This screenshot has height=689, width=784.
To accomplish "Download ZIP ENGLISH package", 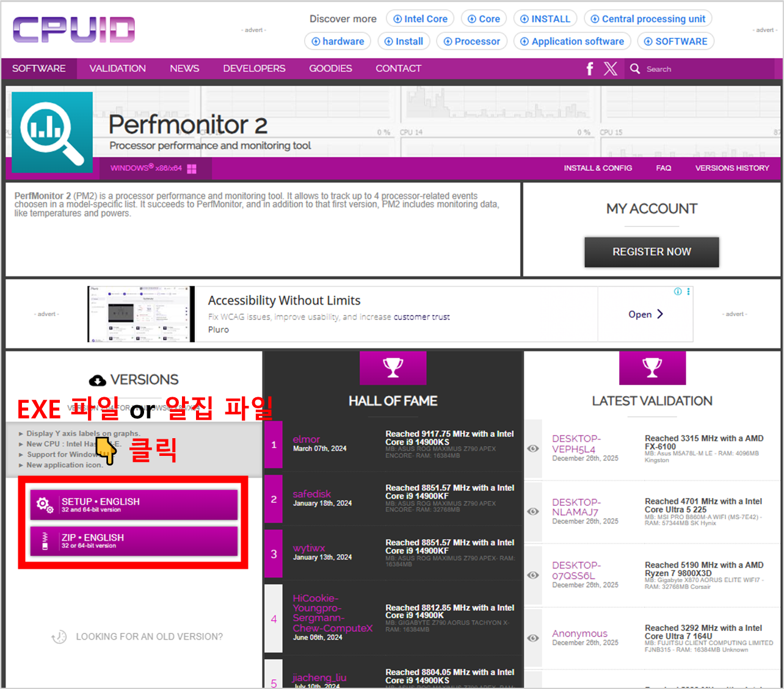I will (x=134, y=541).
